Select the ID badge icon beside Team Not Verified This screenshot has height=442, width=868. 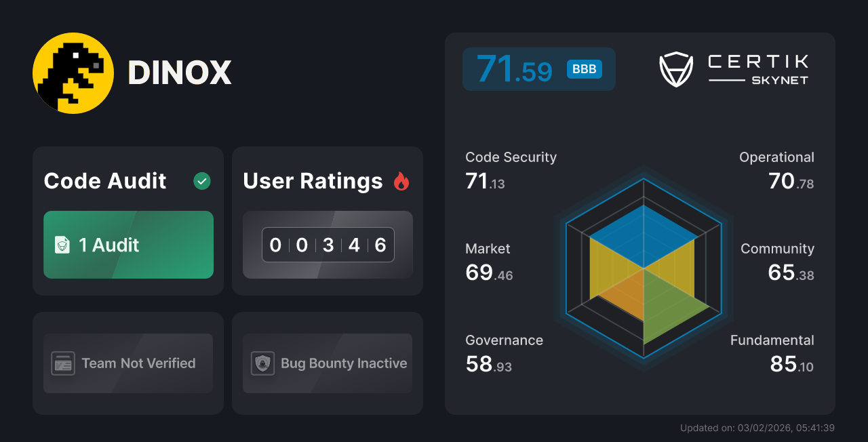[x=63, y=363]
